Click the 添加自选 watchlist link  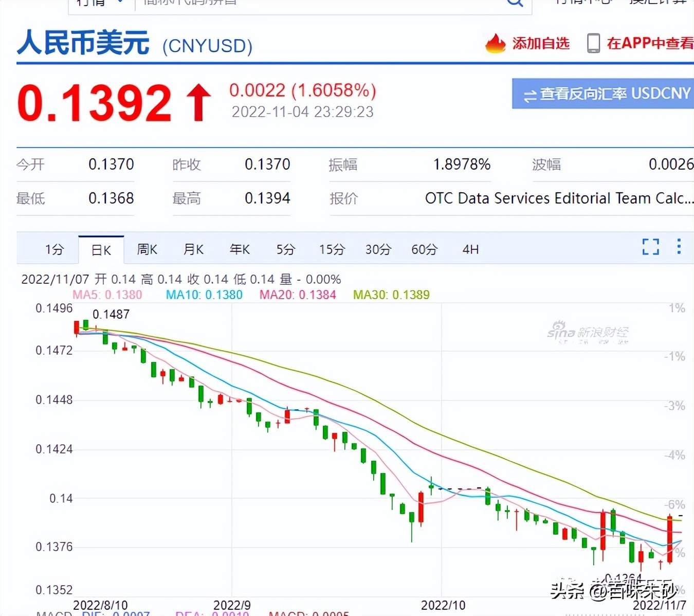tap(540, 43)
